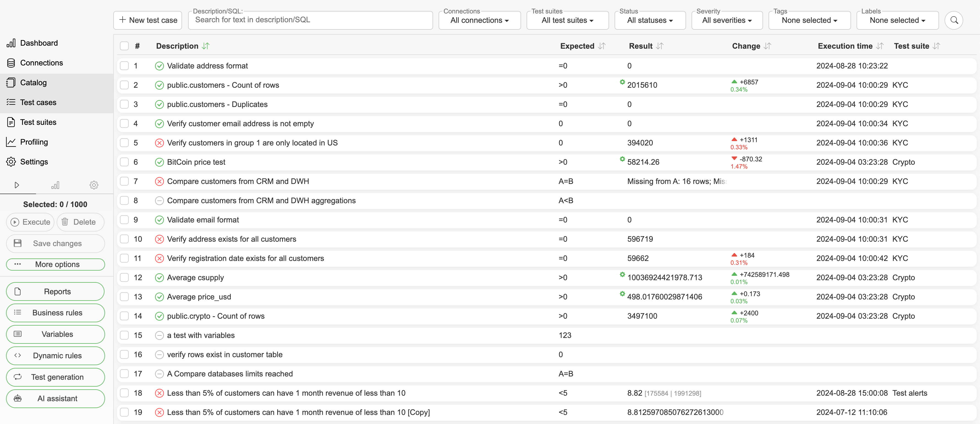Click the playback play control button
Viewport: 980px width, 424px height.
click(x=17, y=185)
